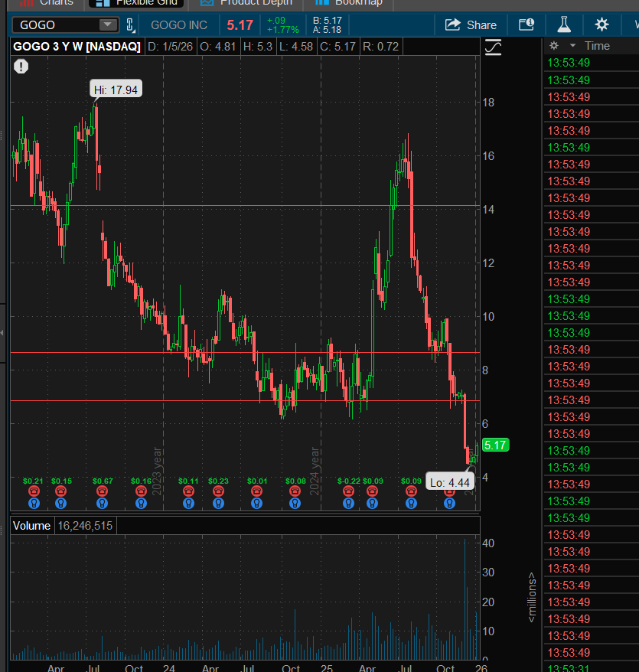Click the green 5.17 price axis label
The image size is (639, 672).
pyautogui.click(x=495, y=445)
